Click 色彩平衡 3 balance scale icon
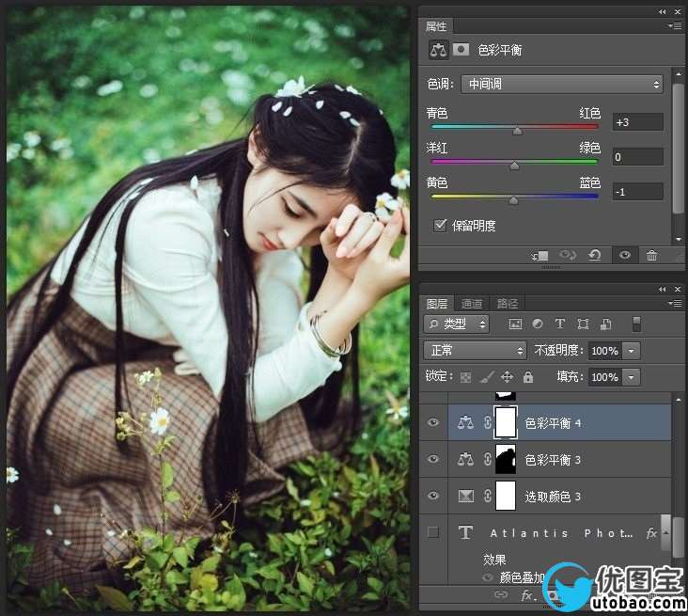Screen dimensions: 688x616 [465, 460]
